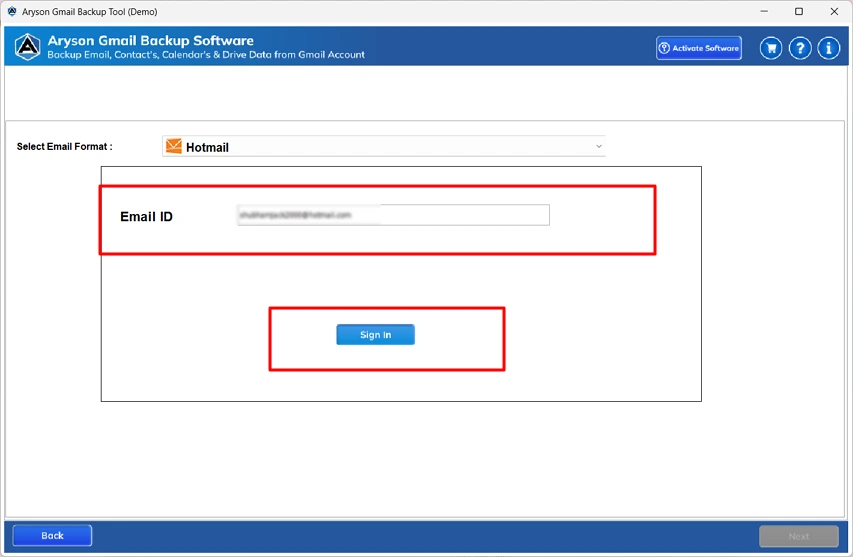Screen dimensions: 853x557
Task: Maximize the Aryson Gmail Backup window
Action: pyautogui.click(x=799, y=11)
